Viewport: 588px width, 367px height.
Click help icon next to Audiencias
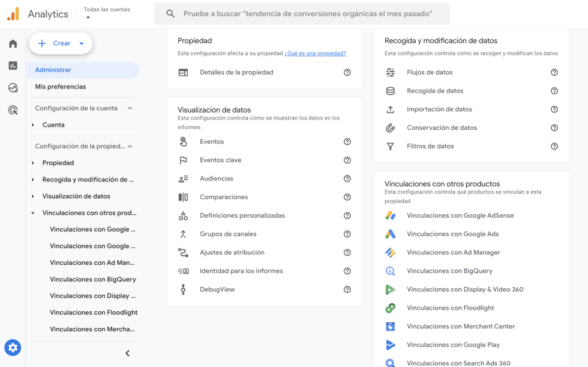click(347, 179)
